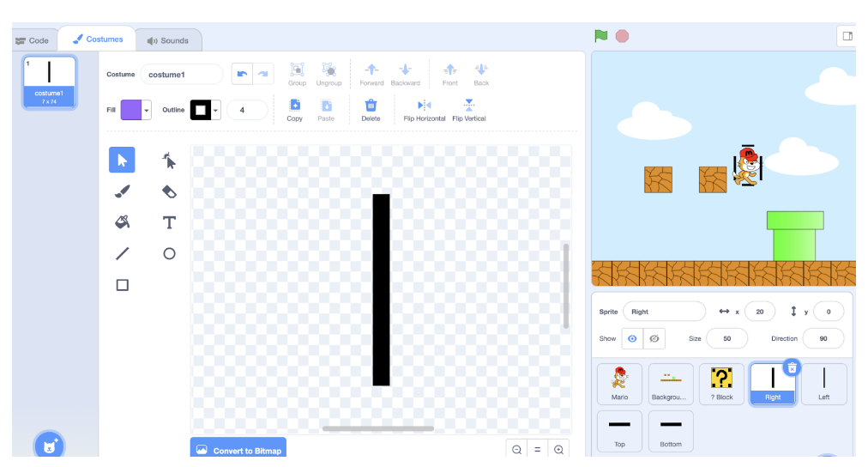This screenshot has width=868, height=467.
Task: Click the Size field showing 50
Action: [726, 338]
